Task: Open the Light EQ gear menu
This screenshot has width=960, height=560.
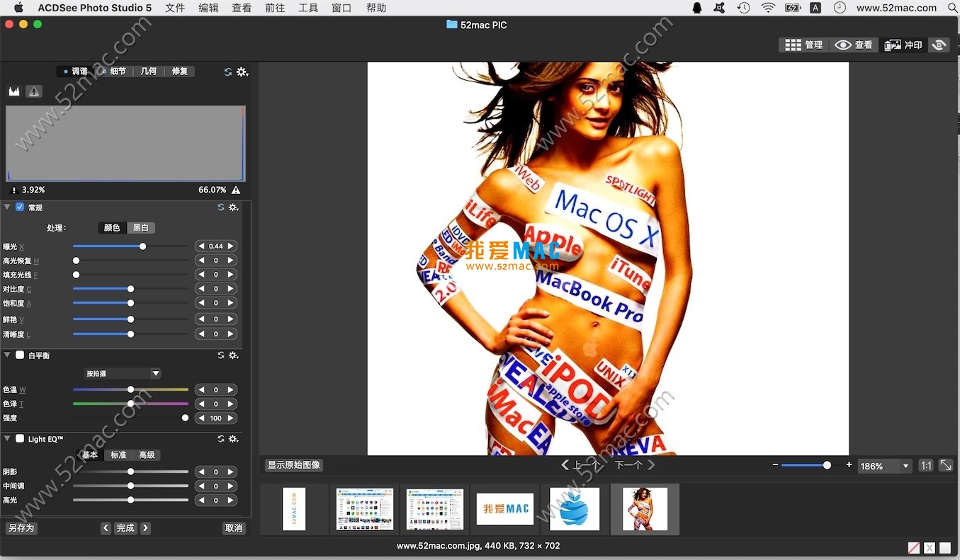Action: [x=233, y=439]
